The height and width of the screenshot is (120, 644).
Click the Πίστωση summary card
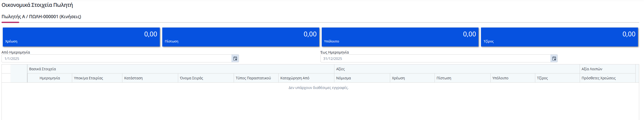[x=241, y=37]
